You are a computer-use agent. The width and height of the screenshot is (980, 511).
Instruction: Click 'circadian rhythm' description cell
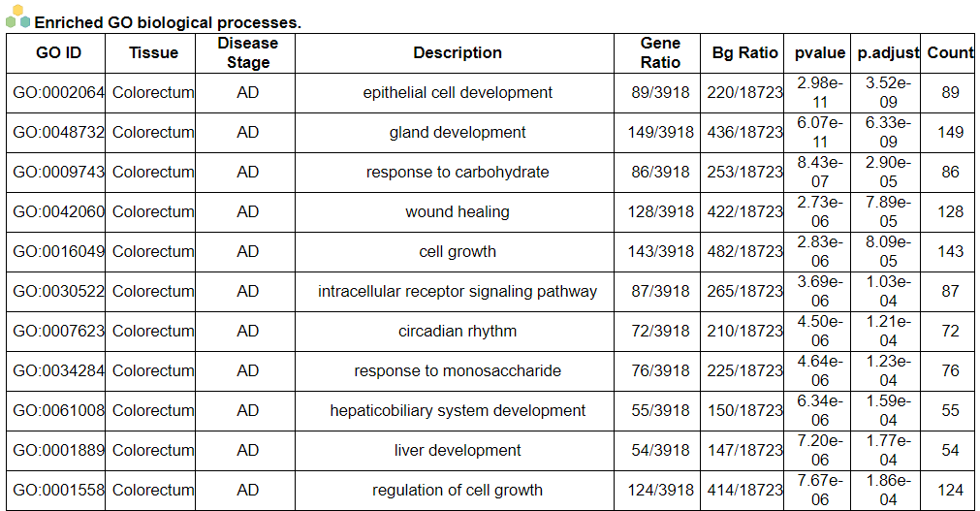pos(458,332)
